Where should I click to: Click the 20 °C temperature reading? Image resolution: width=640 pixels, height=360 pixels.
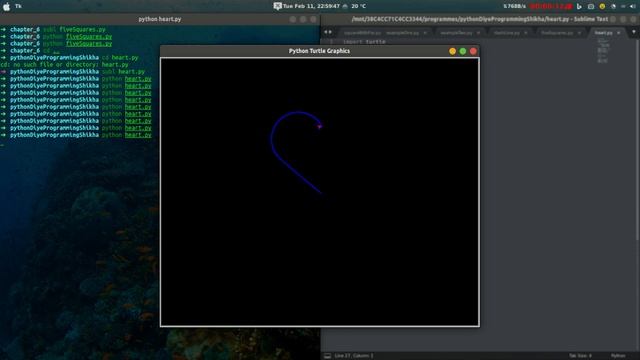[359, 6]
